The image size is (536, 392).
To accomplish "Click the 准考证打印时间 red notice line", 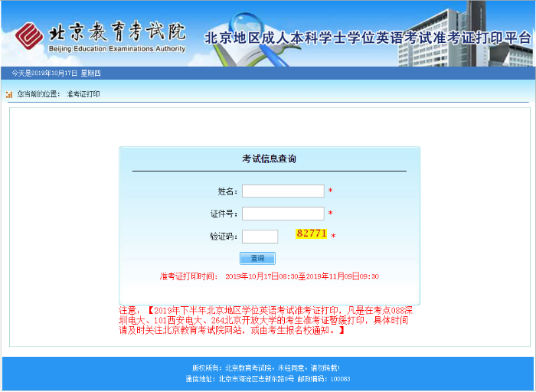I will pos(269,276).
